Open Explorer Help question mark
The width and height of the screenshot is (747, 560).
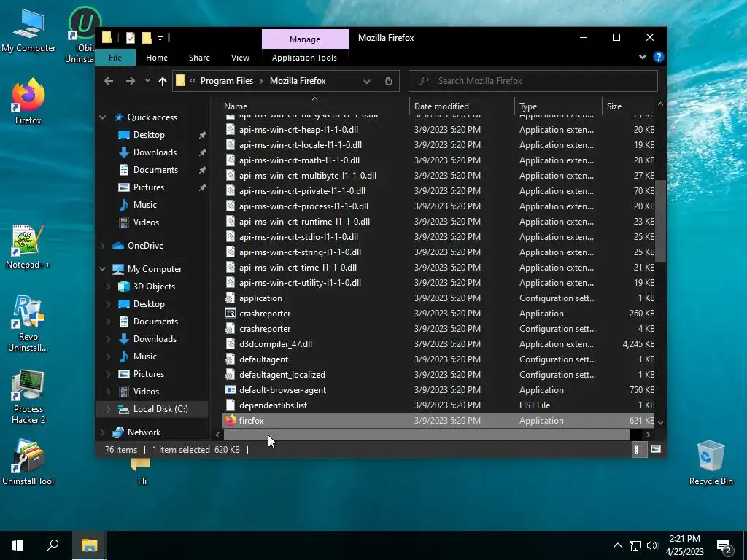tap(659, 57)
